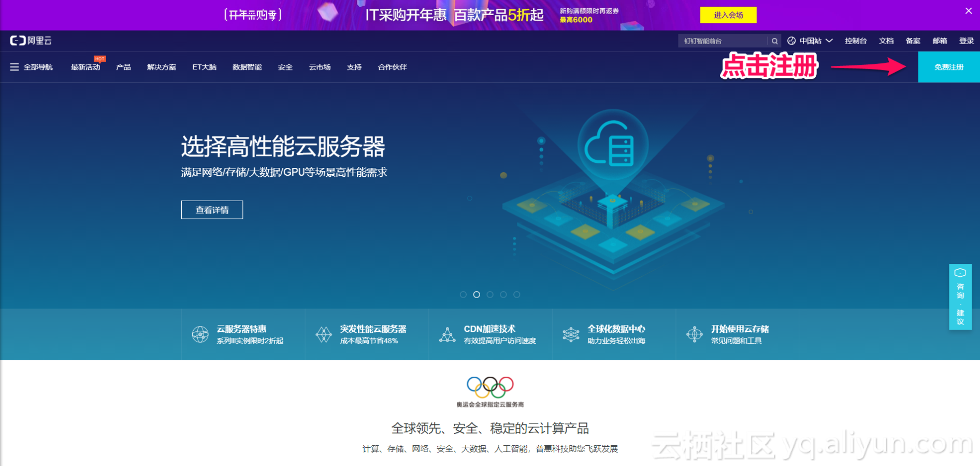The image size is (980, 466).
Task: Click the 助力业务轻松出海 text
Action: click(x=616, y=341)
